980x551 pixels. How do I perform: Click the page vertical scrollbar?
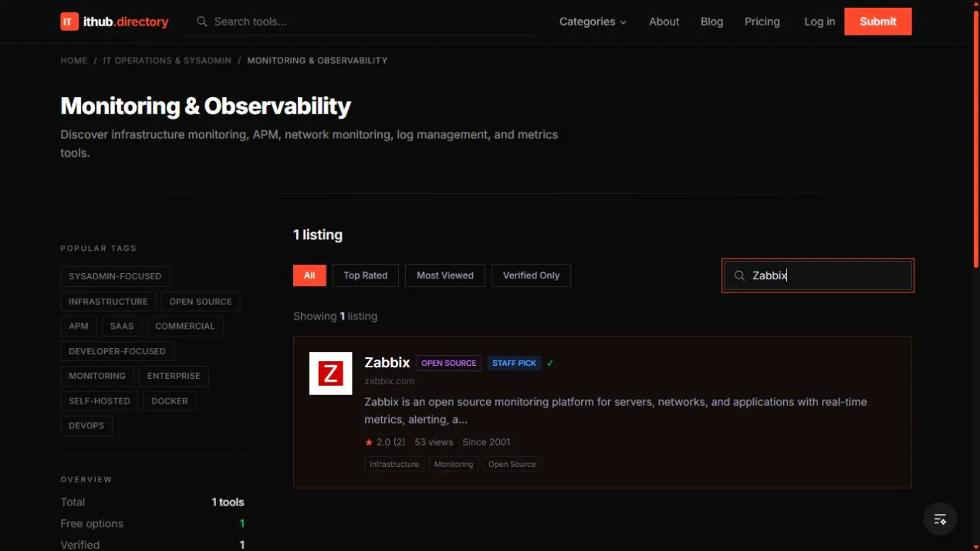pos(975,139)
